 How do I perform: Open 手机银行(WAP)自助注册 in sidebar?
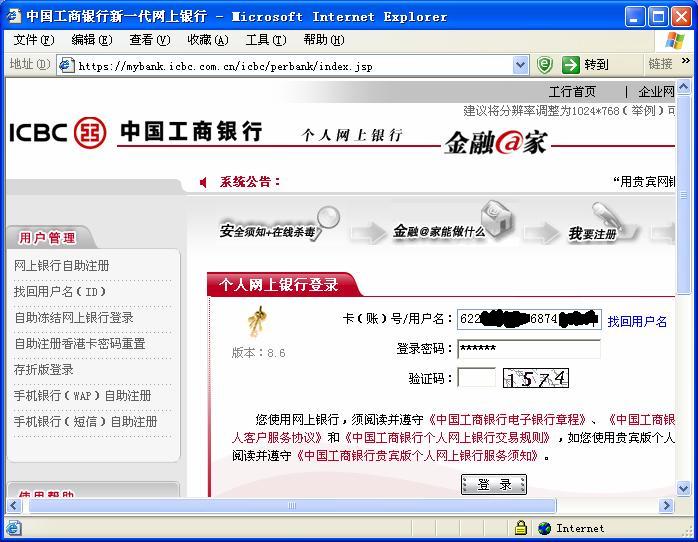pos(82,396)
